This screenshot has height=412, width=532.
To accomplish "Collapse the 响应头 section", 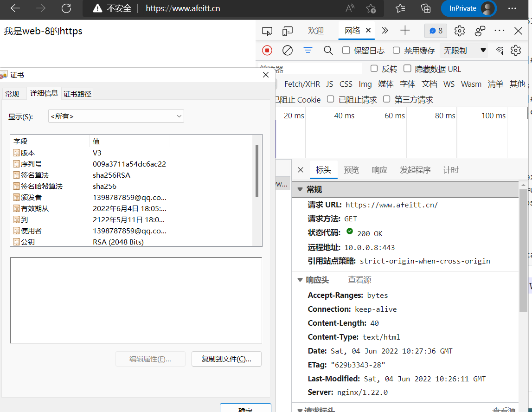I will (x=300, y=280).
